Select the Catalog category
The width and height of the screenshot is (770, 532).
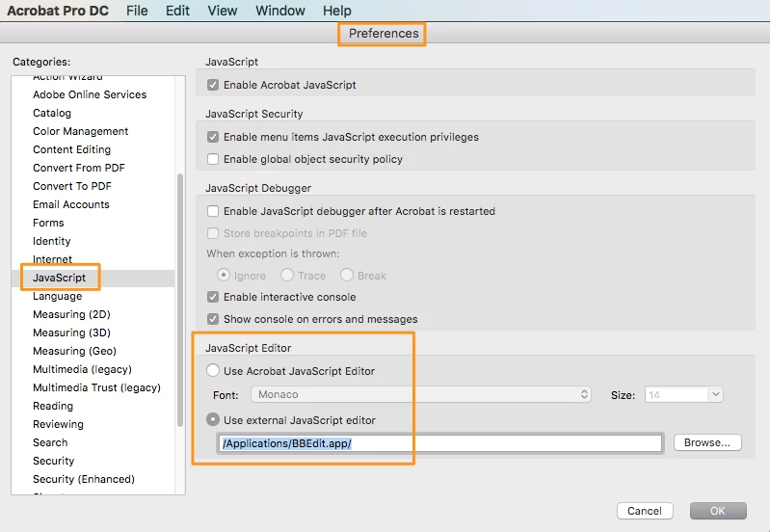pyautogui.click(x=52, y=113)
